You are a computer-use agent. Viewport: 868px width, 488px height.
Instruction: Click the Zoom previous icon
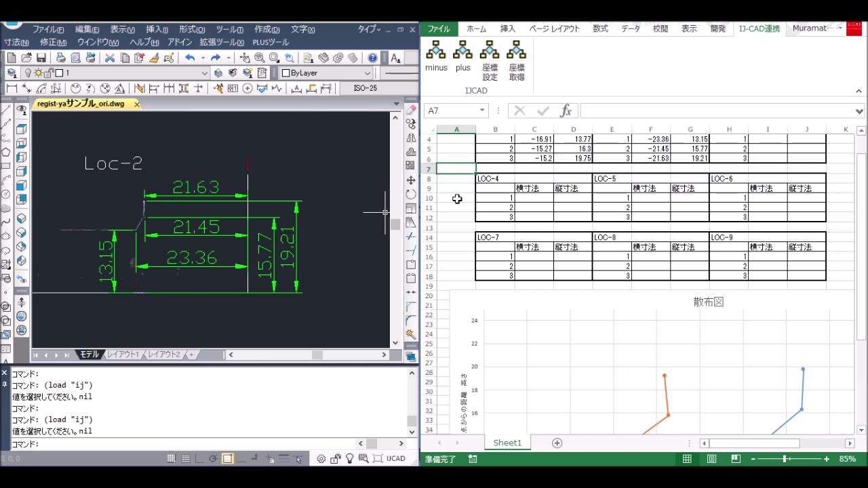coord(290,58)
